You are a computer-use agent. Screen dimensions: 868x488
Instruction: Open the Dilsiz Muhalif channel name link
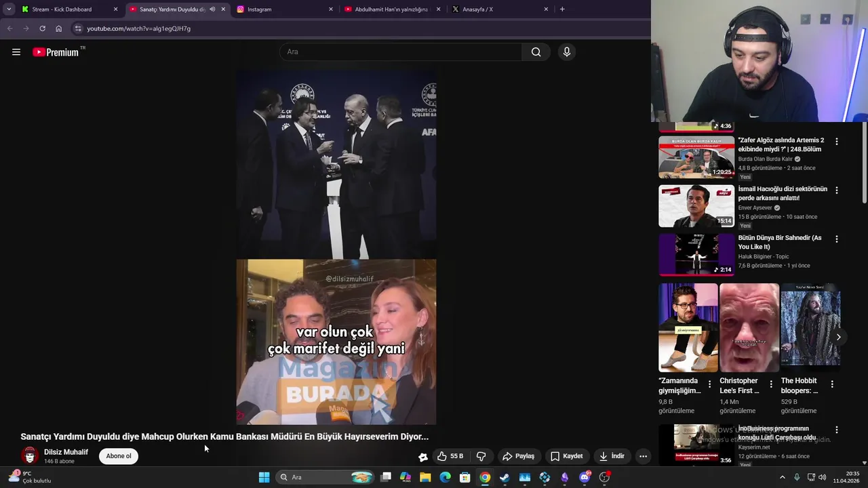pyautogui.click(x=66, y=452)
